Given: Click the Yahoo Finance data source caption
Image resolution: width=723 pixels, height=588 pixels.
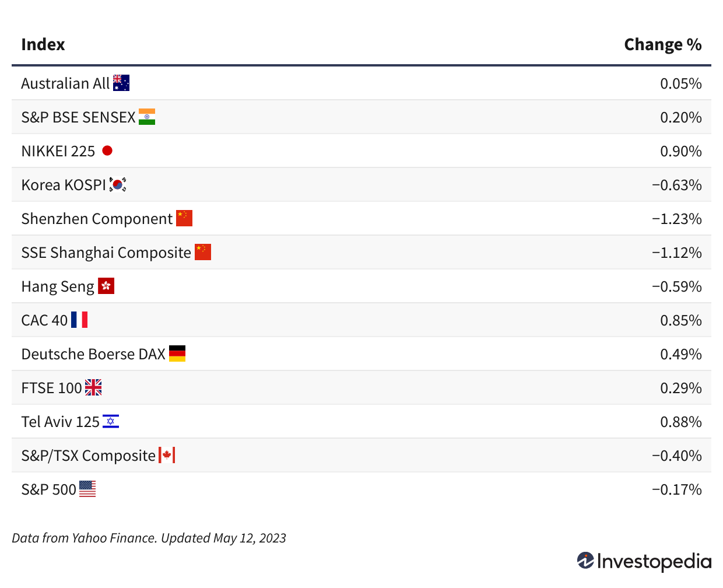Looking at the screenshot, I should point(149,538).
